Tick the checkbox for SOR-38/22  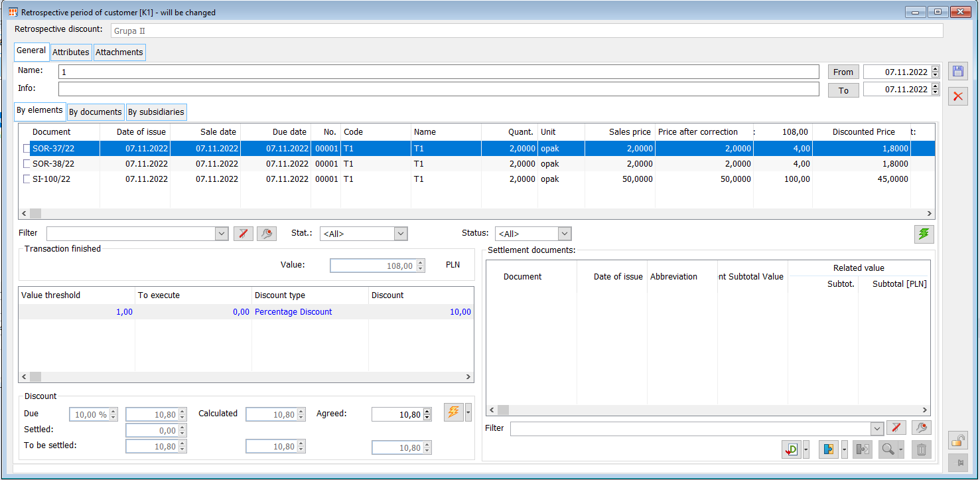pos(27,164)
